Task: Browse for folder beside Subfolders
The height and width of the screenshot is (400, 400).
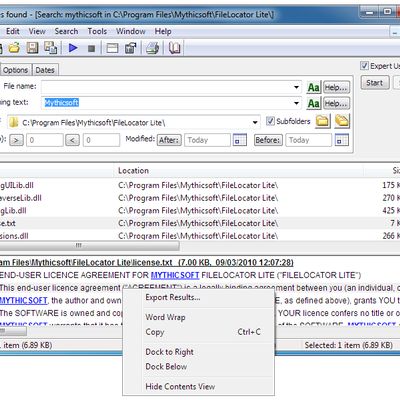Action: pos(323,121)
